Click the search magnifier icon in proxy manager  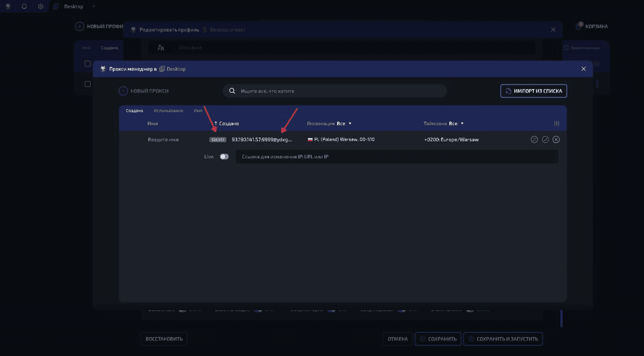point(232,91)
